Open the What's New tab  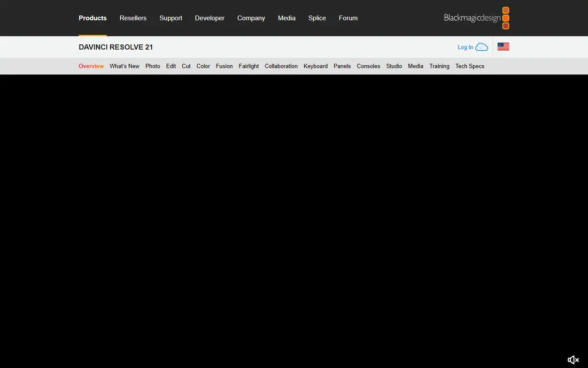[x=125, y=66]
